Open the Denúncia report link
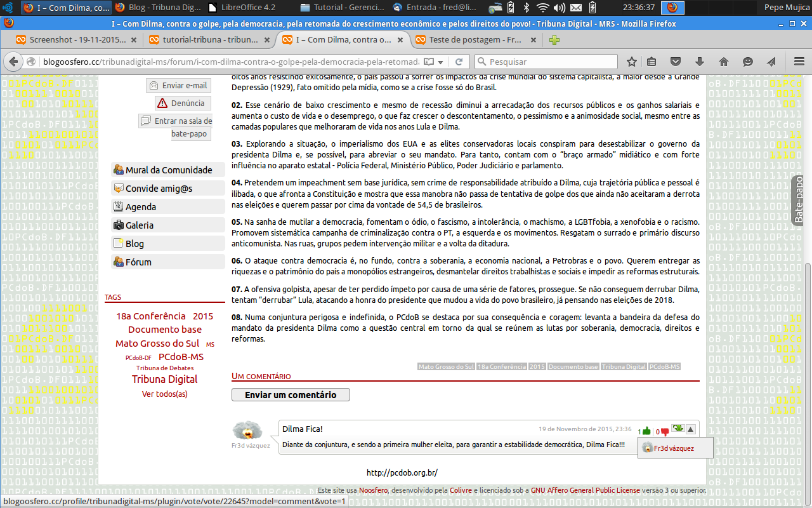Image resolution: width=812 pixels, height=508 pixels. coord(183,103)
